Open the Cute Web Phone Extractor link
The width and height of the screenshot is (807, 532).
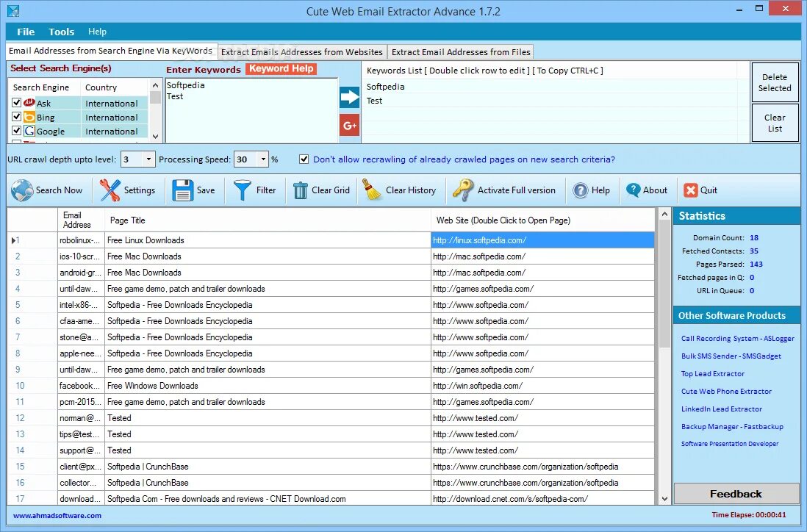(726, 392)
